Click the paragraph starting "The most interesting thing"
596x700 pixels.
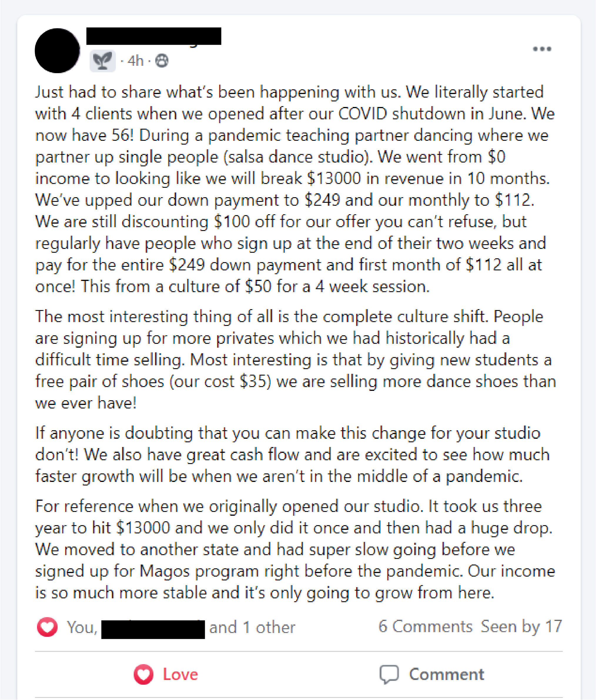click(294, 360)
